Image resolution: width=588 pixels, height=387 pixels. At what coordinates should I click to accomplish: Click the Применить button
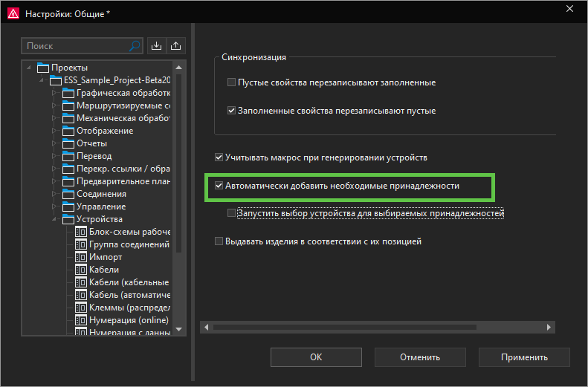[524, 357]
